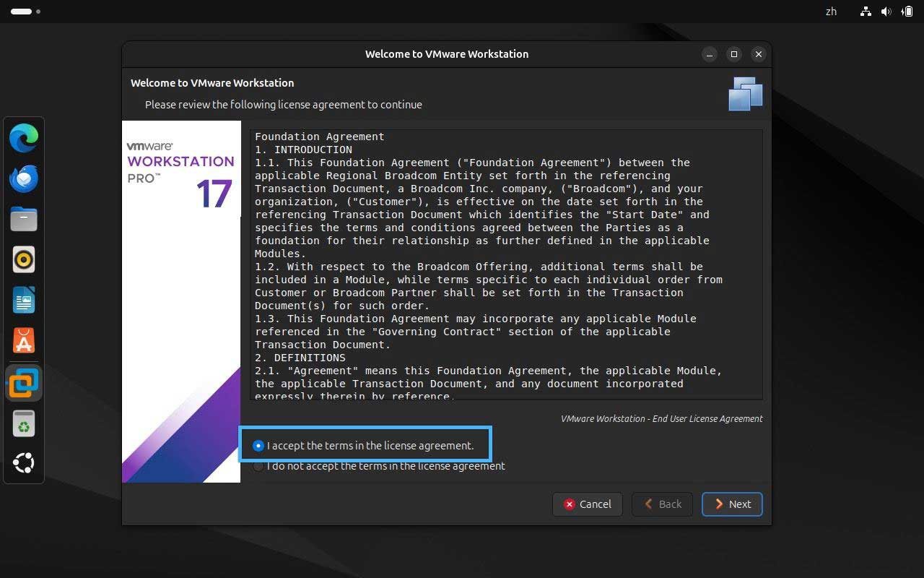
Task: Select I accept the license terms
Action: point(364,446)
